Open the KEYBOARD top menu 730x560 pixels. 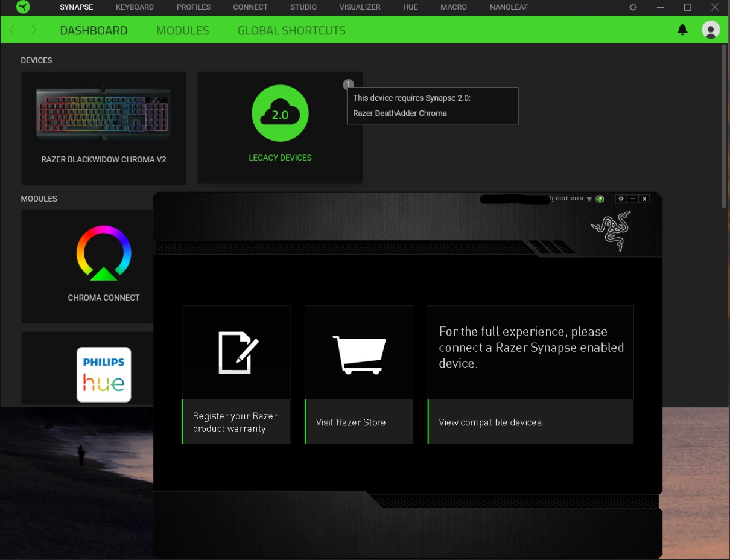click(135, 7)
